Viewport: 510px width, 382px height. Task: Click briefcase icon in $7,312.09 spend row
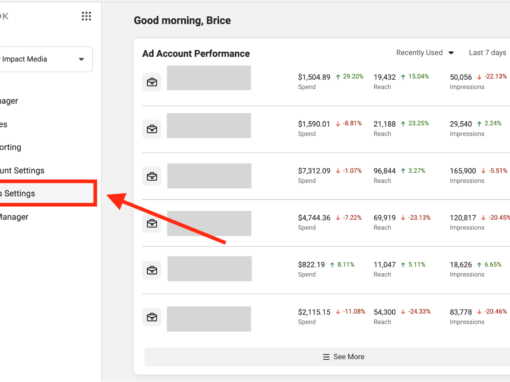point(152,176)
